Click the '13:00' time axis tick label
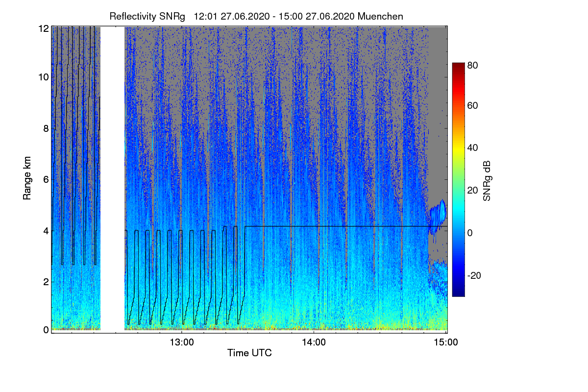Image resolution: width=588 pixels, height=392 pixels. pyautogui.click(x=182, y=342)
